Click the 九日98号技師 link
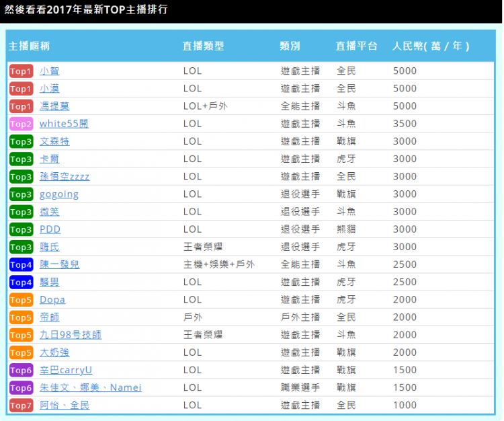 point(71,335)
